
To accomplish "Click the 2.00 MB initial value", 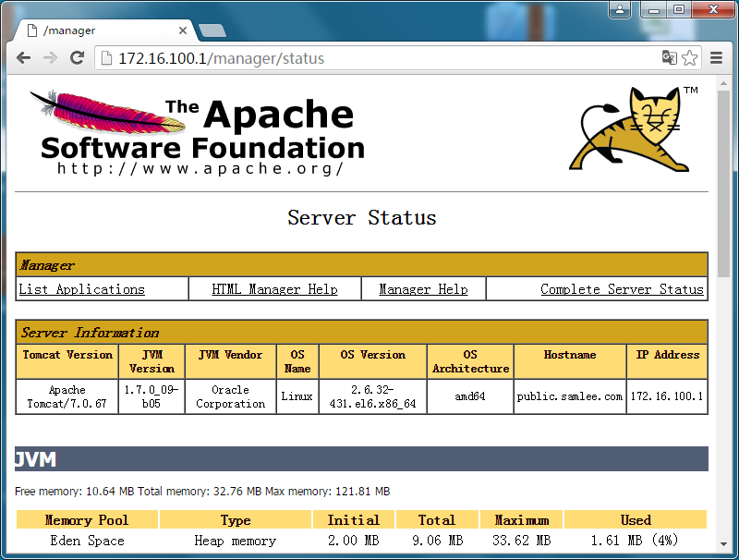I will click(354, 541).
